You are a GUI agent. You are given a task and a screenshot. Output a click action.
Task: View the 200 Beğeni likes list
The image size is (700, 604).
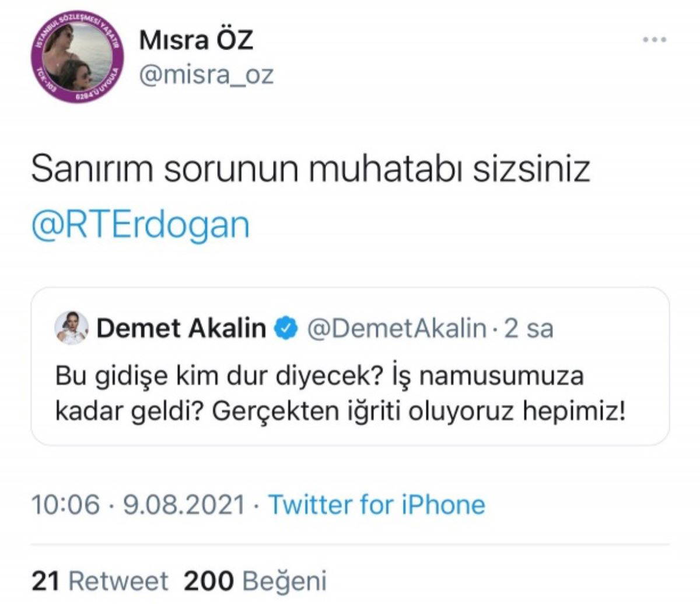click(254, 581)
